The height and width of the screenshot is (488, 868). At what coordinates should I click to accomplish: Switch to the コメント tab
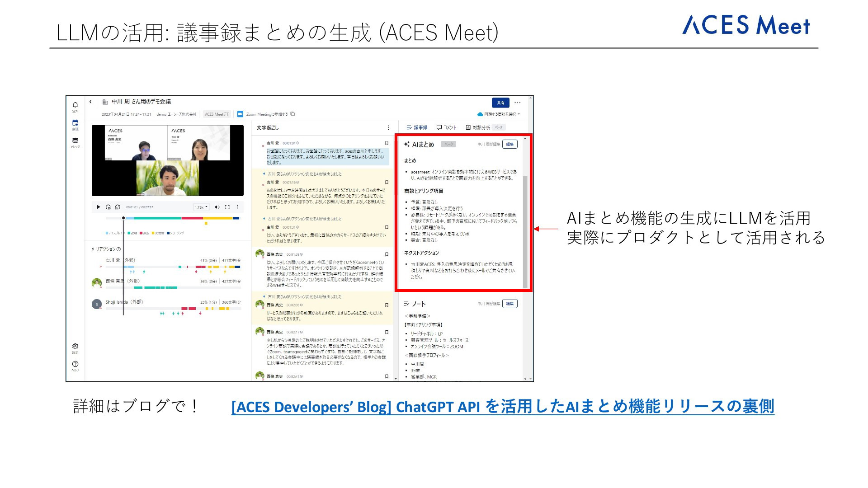[x=446, y=127]
